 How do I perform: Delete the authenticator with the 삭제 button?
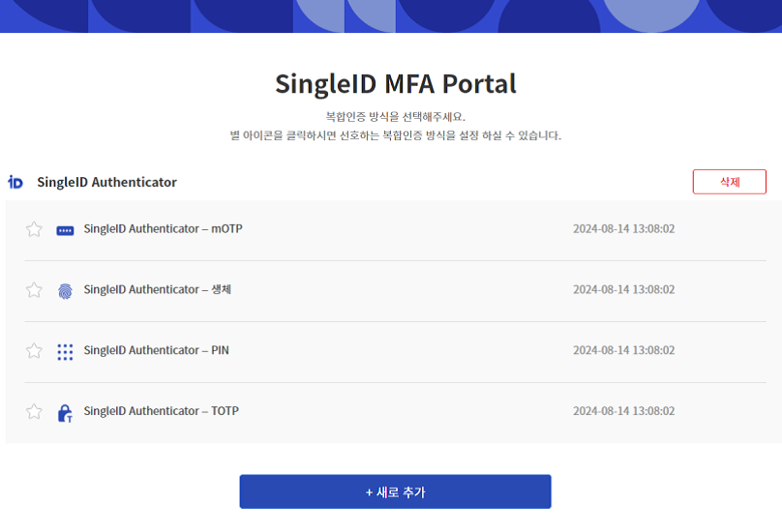tap(729, 182)
